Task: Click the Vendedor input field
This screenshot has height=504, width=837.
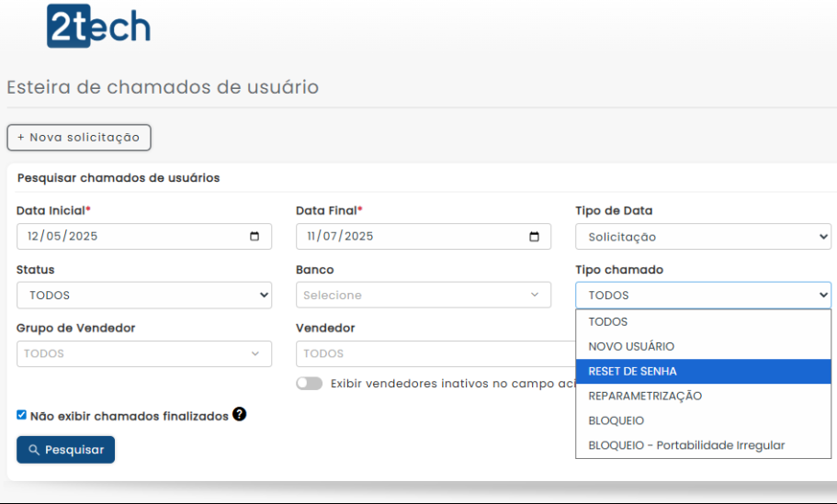Action: [x=432, y=354]
